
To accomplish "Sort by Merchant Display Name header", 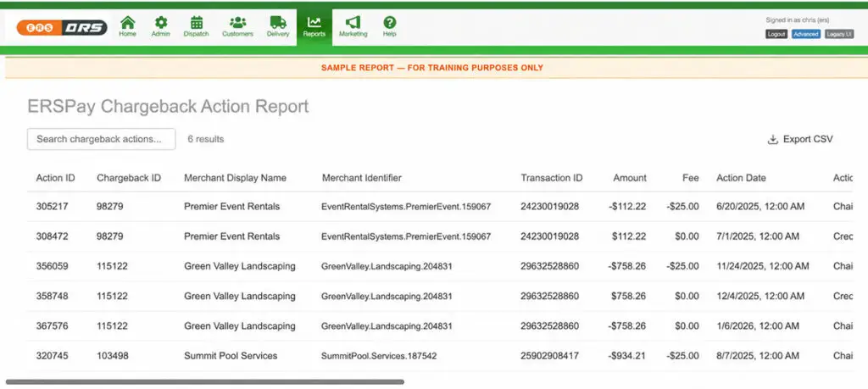I will tap(236, 178).
